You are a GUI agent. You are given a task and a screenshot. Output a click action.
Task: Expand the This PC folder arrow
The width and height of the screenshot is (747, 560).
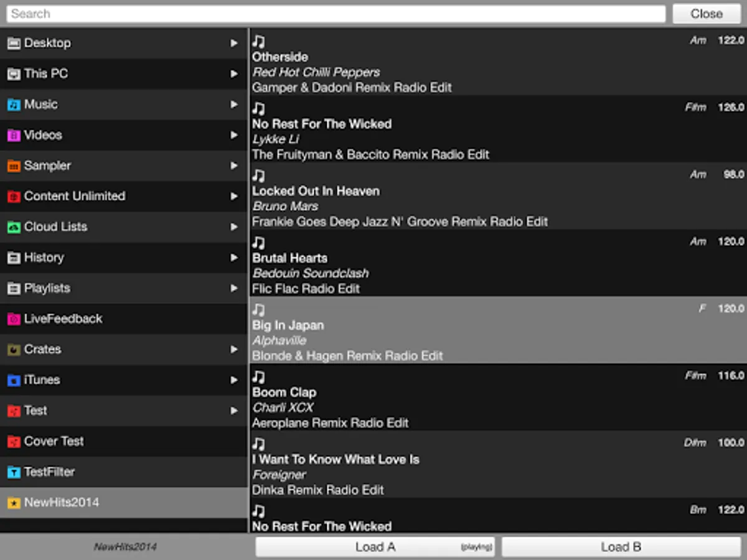tap(234, 74)
